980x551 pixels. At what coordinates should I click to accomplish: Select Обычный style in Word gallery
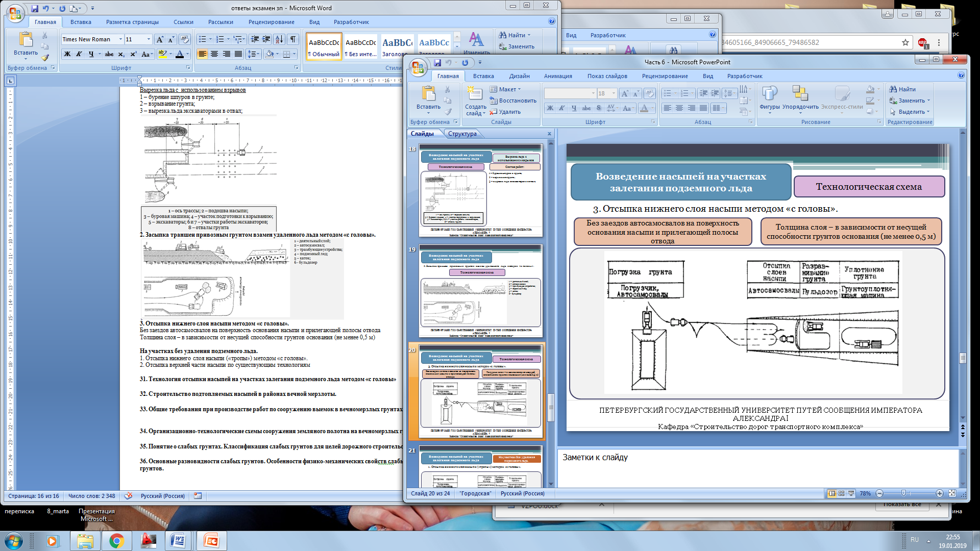324,46
